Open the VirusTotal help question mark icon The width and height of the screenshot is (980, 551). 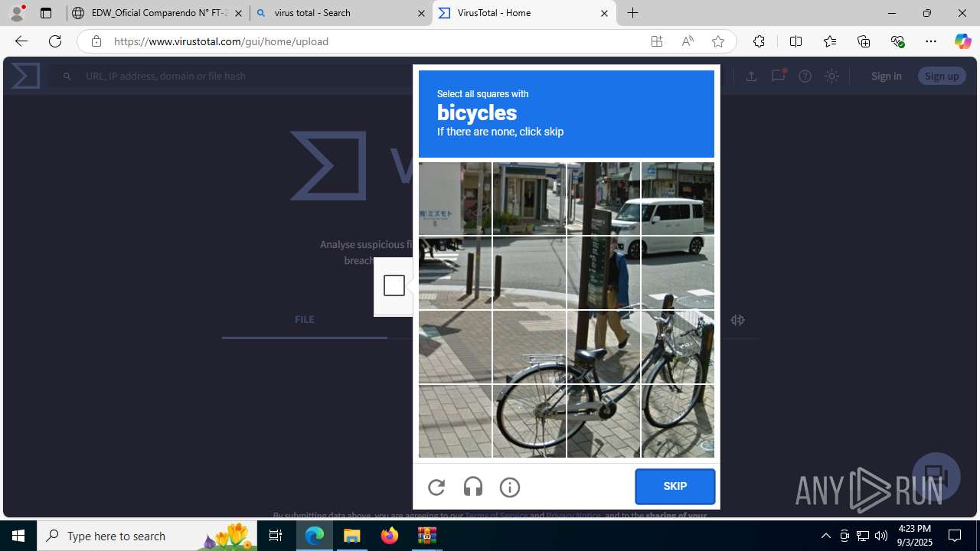(805, 76)
